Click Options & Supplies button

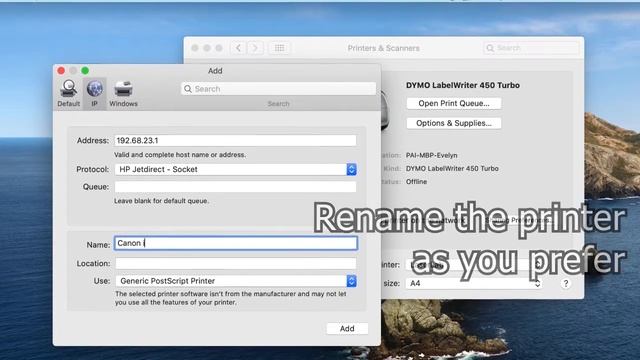click(453, 123)
